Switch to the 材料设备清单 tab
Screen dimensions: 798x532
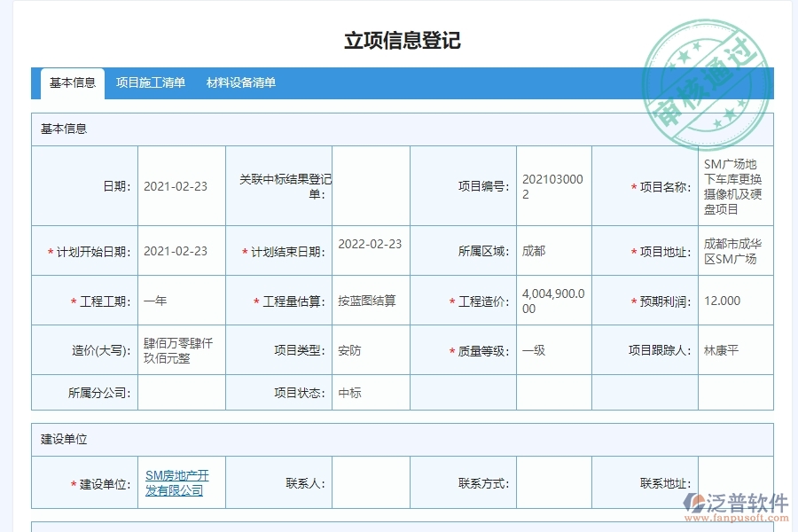point(243,82)
